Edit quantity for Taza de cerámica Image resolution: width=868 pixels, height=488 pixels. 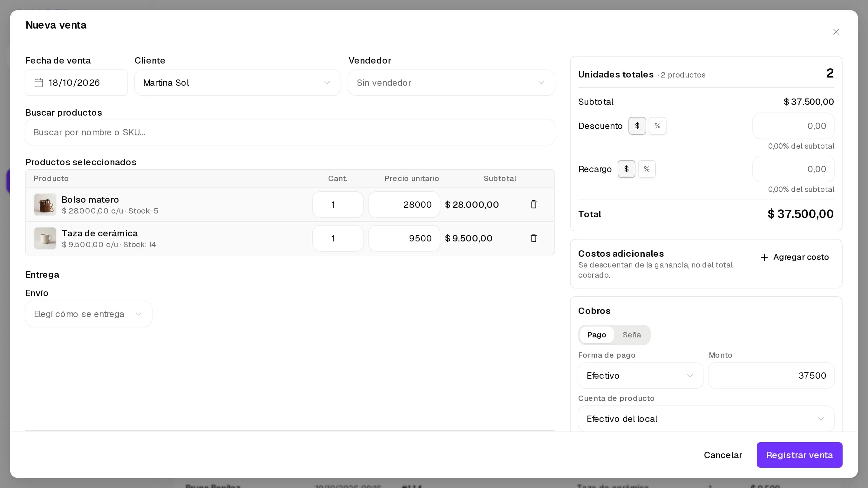[338, 238]
